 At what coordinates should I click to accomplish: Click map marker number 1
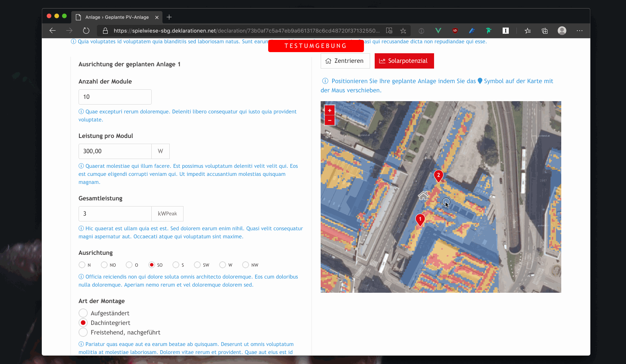pyautogui.click(x=420, y=220)
